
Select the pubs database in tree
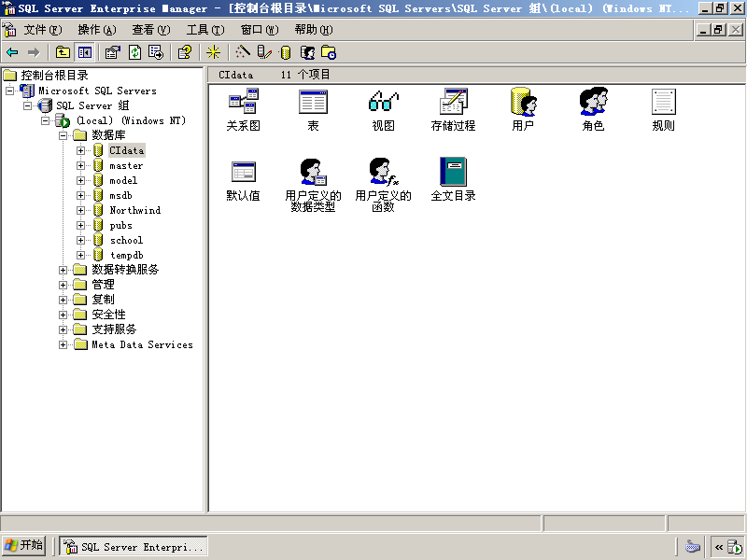tap(120, 225)
